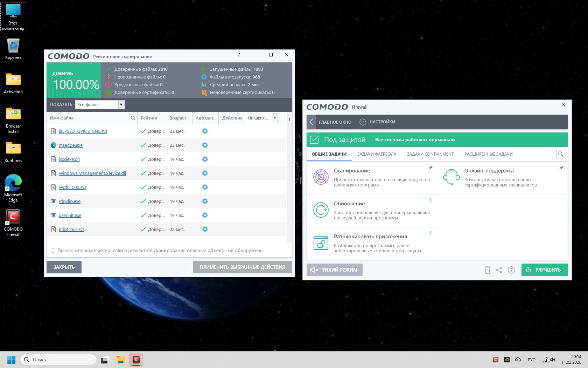Open COMODO icon in the taskbar
Image resolution: width=588 pixels, height=368 pixels.
136,360
